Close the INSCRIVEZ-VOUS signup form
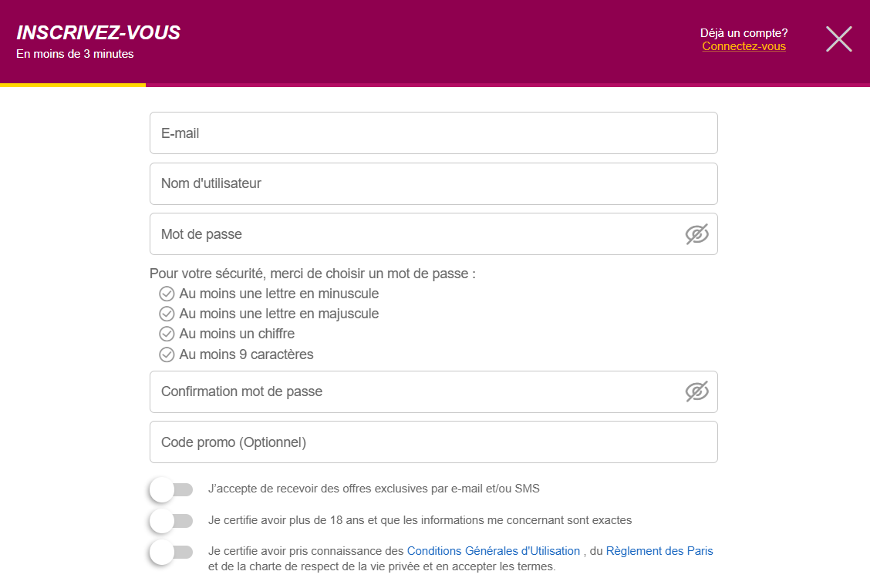 [838, 39]
